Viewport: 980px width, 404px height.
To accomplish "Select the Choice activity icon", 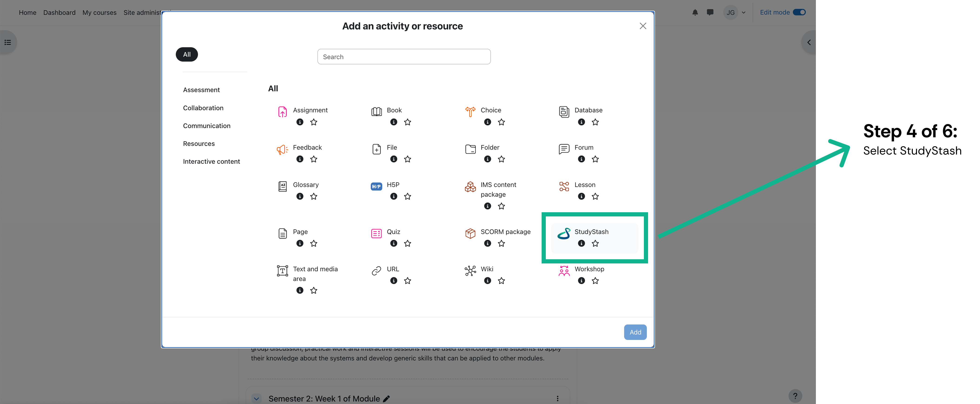I will click(x=470, y=111).
